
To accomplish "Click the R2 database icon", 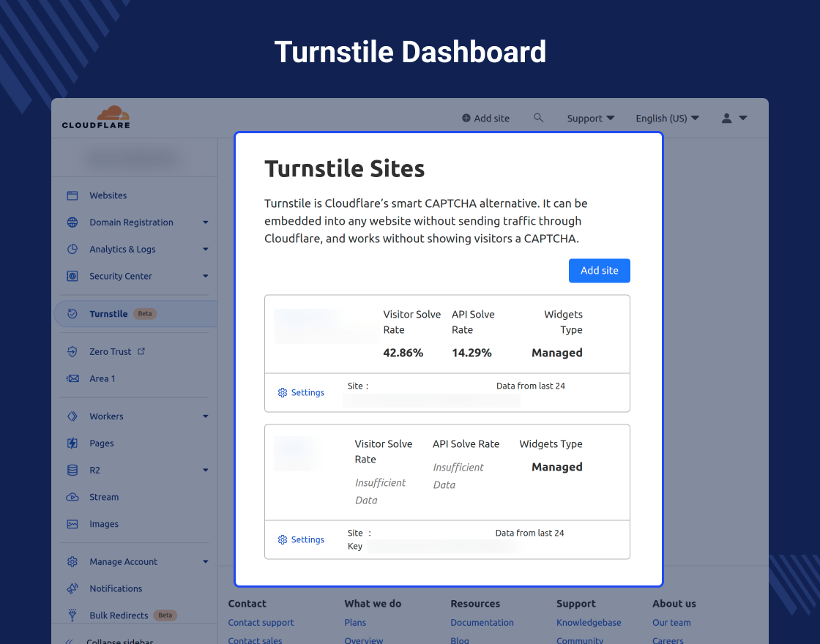I will click(72, 470).
